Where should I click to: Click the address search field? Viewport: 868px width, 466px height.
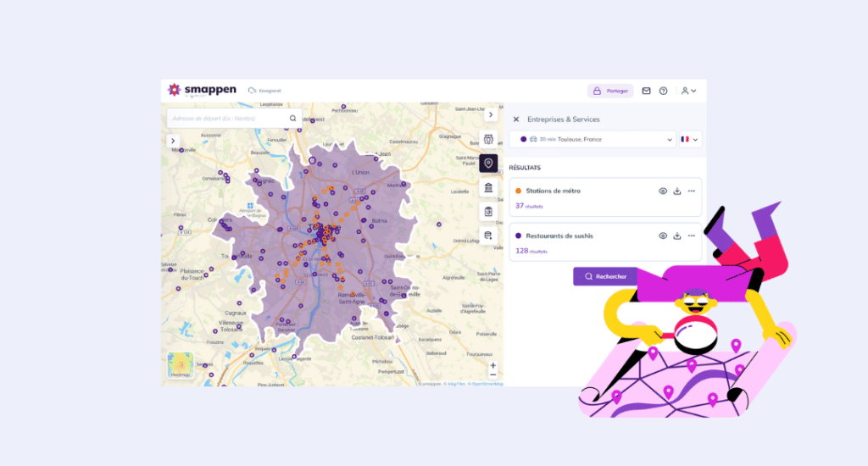[x=235, y=118]
